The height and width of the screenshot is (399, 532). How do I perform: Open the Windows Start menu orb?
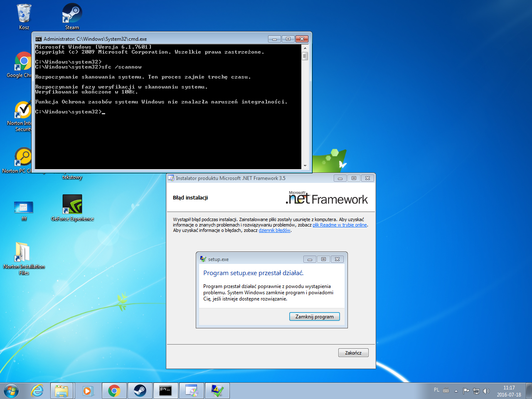pyautogui.click(x=11, y=391)
